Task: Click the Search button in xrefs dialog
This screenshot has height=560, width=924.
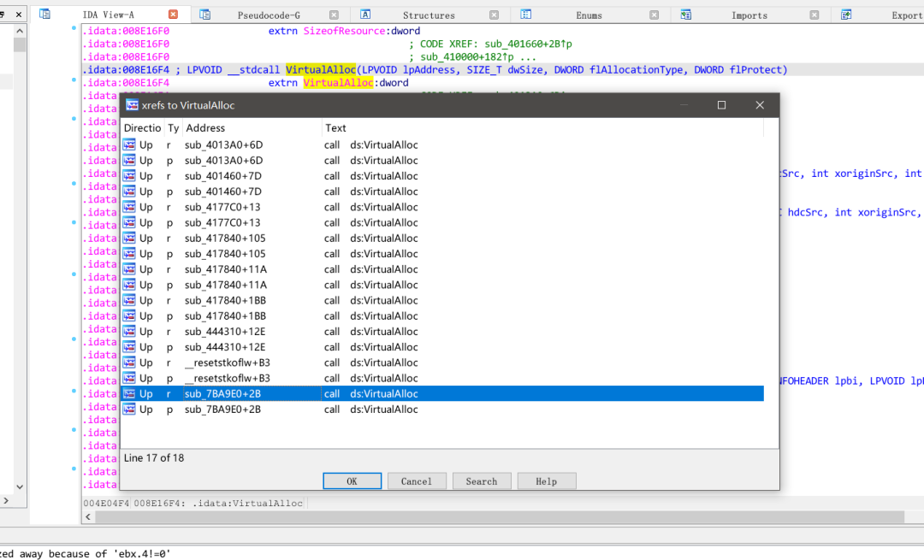Action: tap(482, 481)
